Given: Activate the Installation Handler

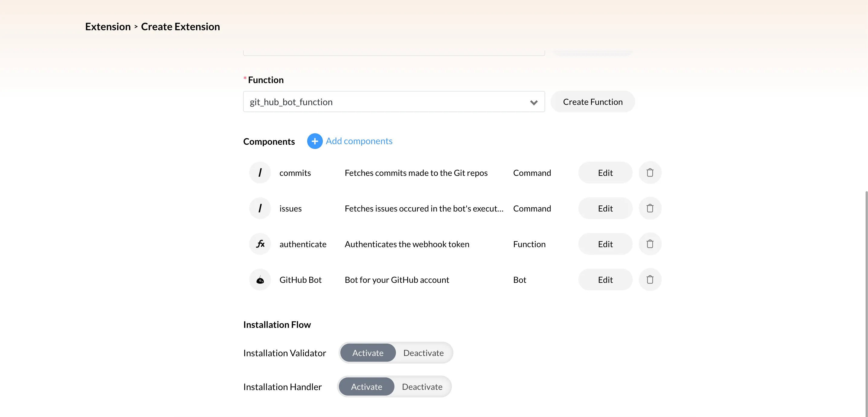Looking at the screenshot, I should click(366, 387).
